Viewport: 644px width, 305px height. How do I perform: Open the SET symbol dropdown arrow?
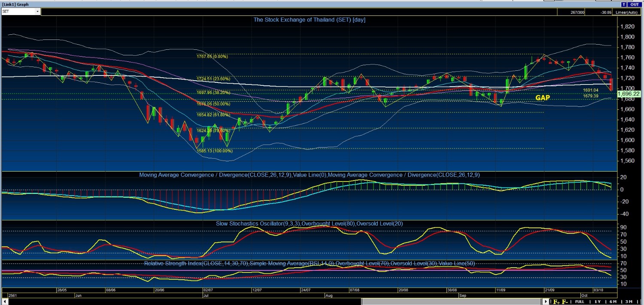37,12
